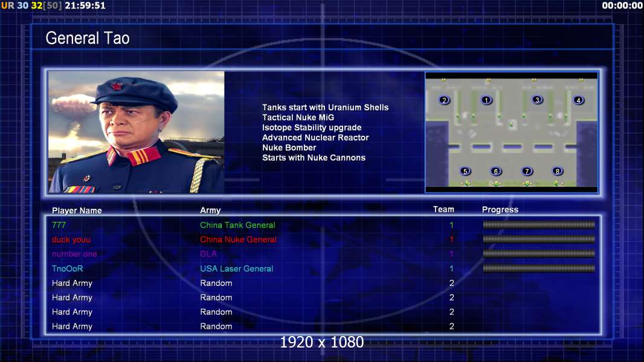Click the UR 30 32 overlay counter
Screen dimensions: 644x362
coord(32,6)
